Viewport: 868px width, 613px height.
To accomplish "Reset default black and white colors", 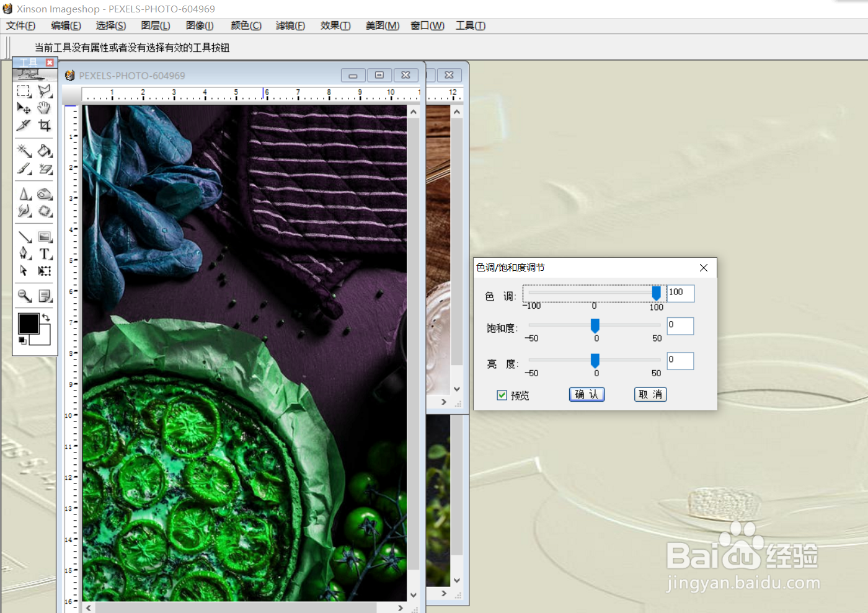I will tap(22, 340).
